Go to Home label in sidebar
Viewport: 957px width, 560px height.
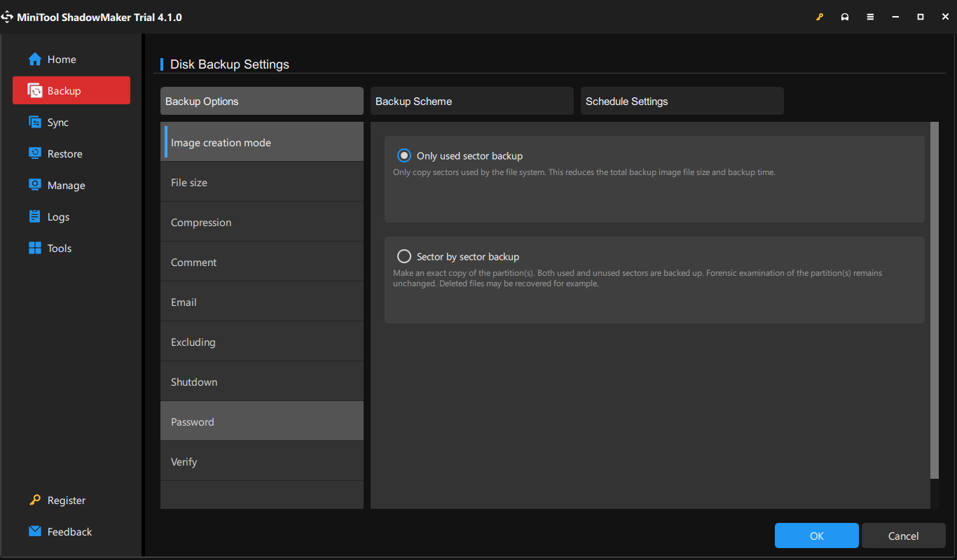62,59
